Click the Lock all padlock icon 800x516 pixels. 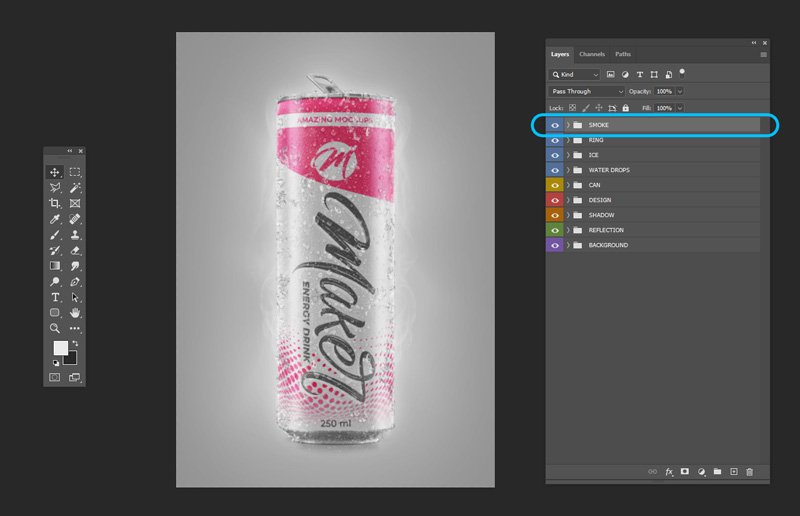(626, 108)
